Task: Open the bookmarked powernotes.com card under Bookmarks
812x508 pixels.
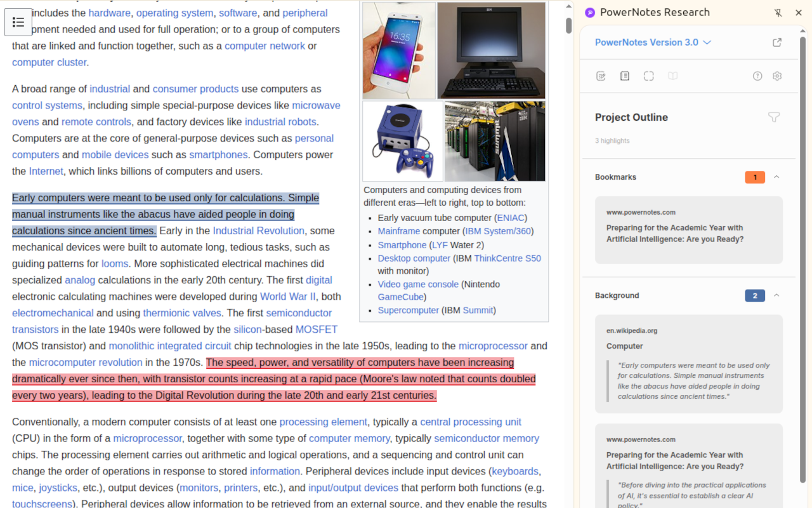Action: [689, 230]
